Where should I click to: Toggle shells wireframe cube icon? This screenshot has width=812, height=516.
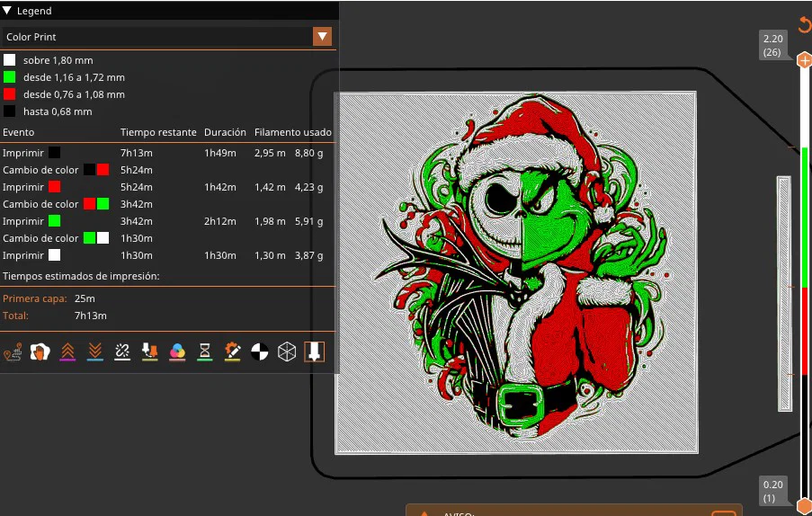point(287,351)
